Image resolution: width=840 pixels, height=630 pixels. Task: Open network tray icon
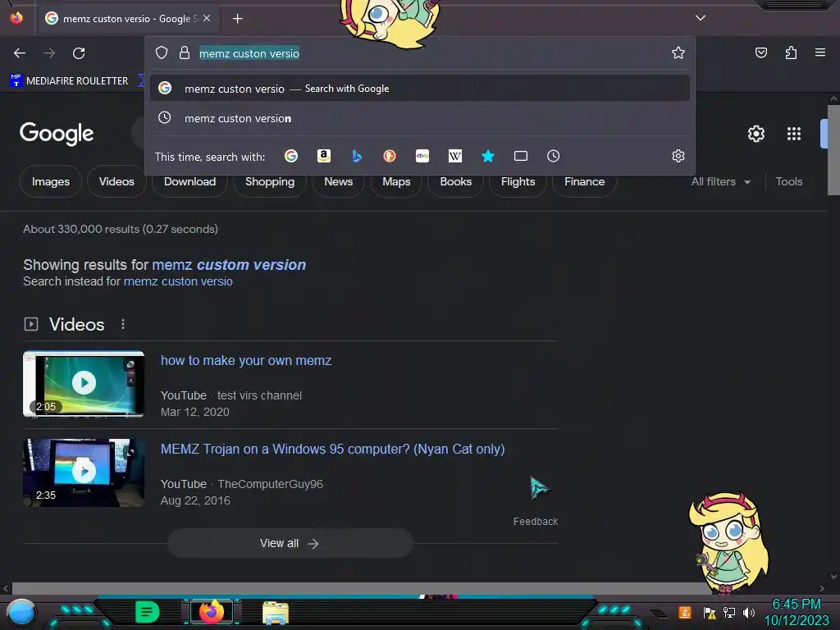tap(729, 612)
